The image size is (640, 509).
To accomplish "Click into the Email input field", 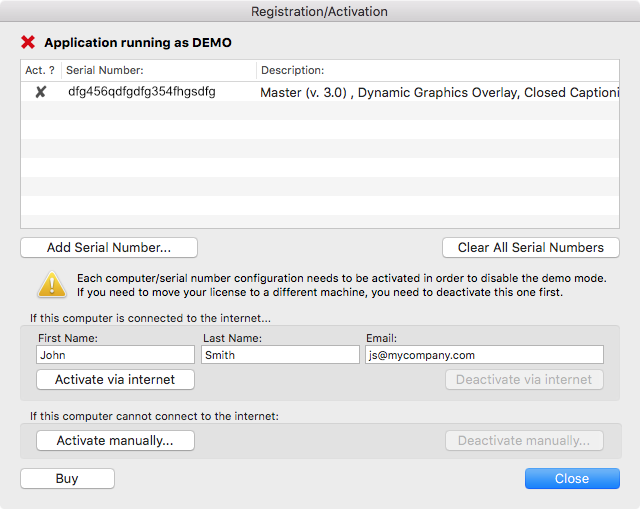I will coord(484,355).
